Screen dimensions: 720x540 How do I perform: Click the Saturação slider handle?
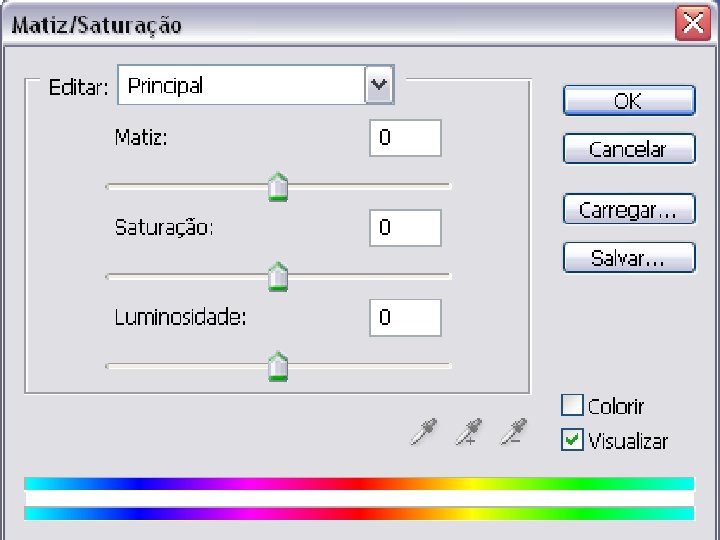coord(278,276)
